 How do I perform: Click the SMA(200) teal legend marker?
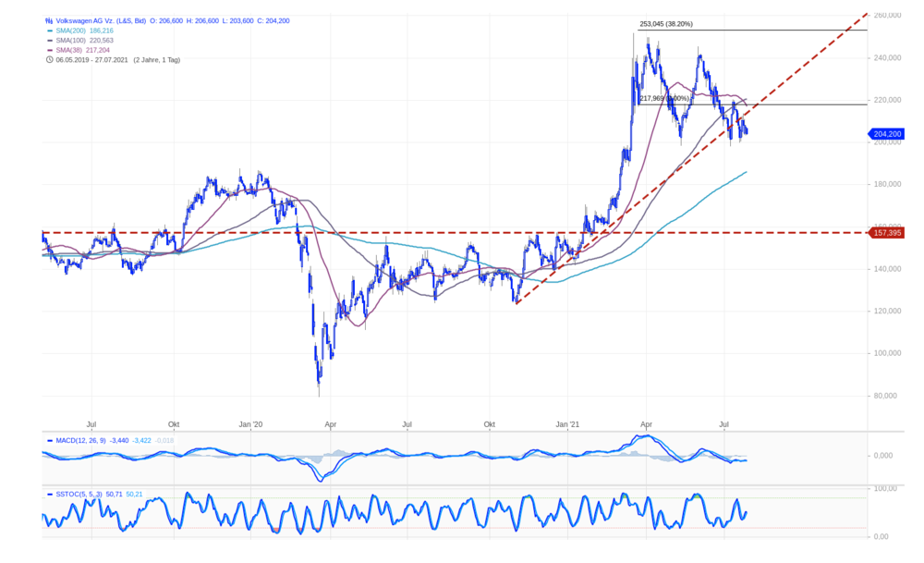click(x=50, y=31)
